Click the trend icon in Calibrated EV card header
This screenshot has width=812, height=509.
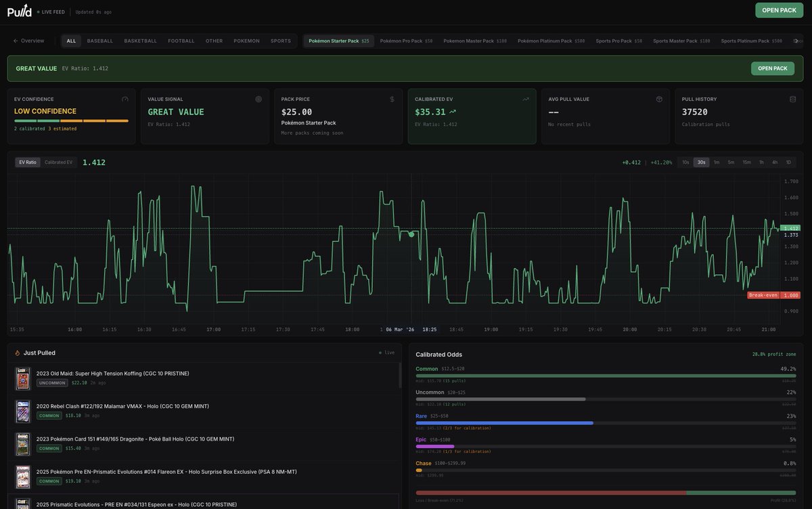coord(526,99)
